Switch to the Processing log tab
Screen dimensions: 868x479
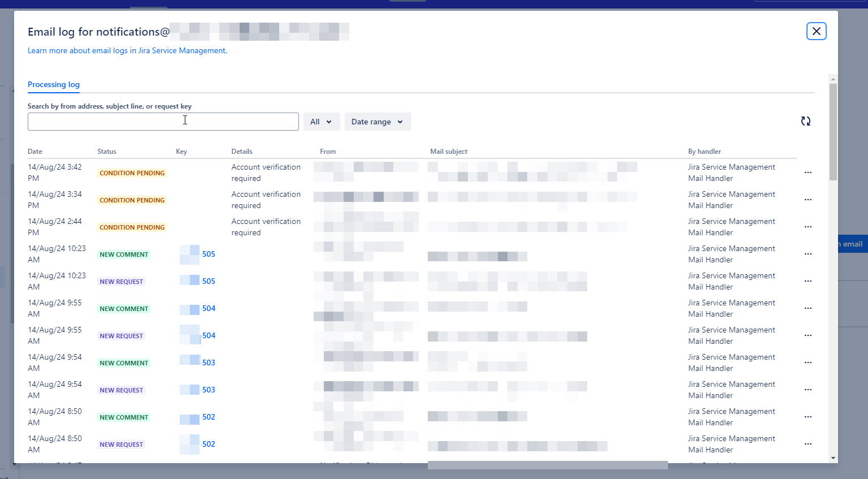coord(54,84)
